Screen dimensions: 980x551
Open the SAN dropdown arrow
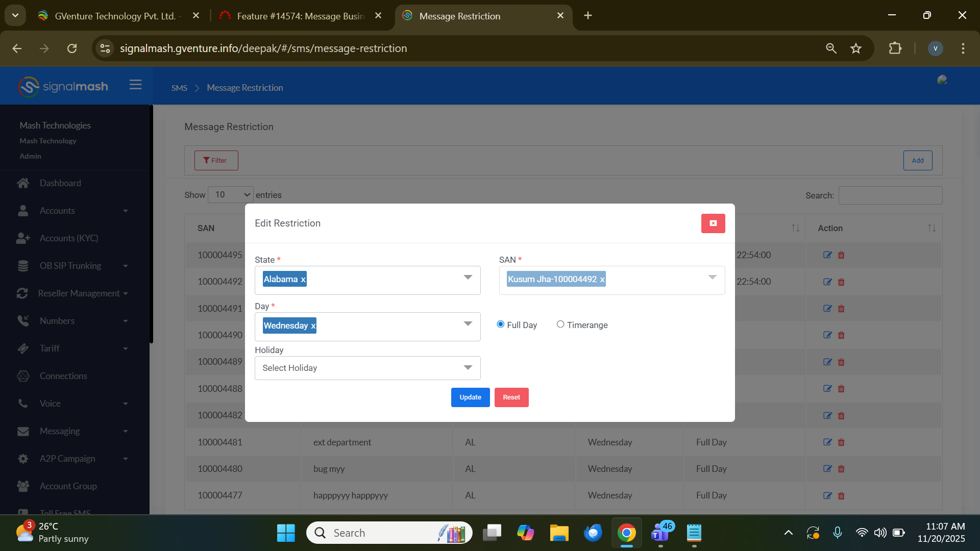pos(712,278)
